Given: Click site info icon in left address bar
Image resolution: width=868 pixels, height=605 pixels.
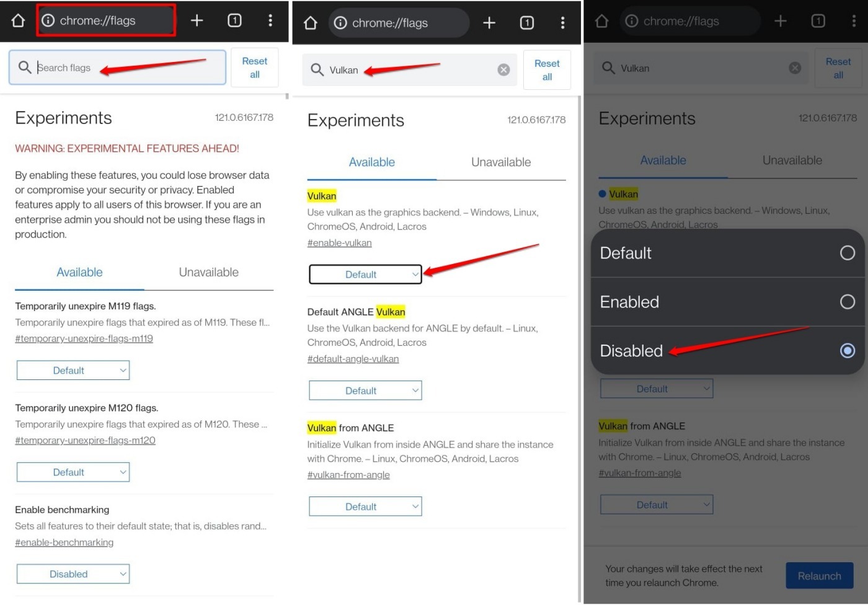Looking at the screenshot, I should 48,20.
